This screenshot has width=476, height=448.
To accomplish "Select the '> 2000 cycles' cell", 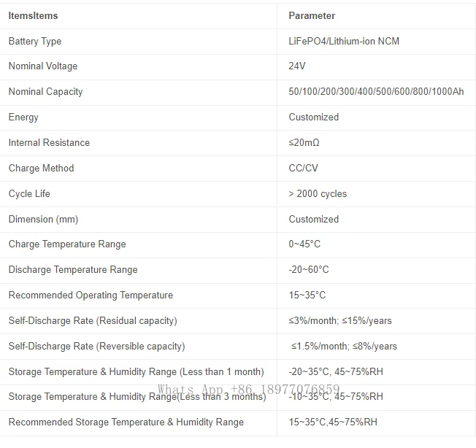I will 318,193.
